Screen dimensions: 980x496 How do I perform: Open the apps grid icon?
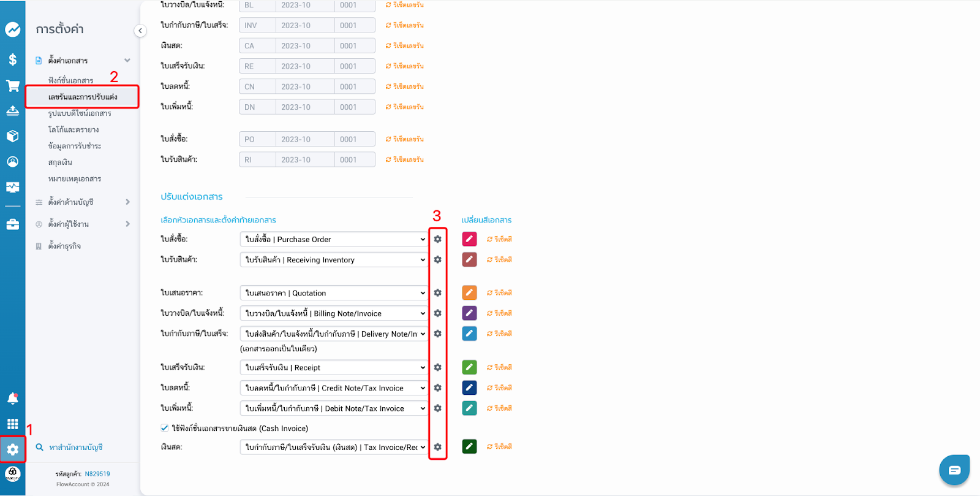(x=13, y=424)
